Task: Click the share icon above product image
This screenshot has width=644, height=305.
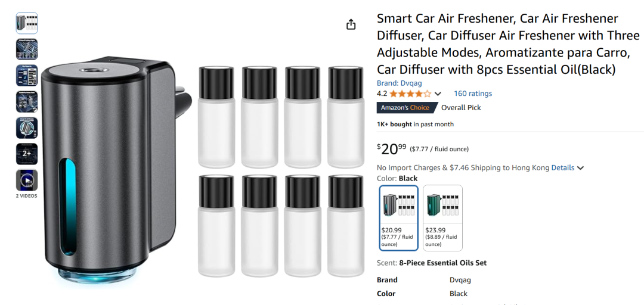Action: 351,24
